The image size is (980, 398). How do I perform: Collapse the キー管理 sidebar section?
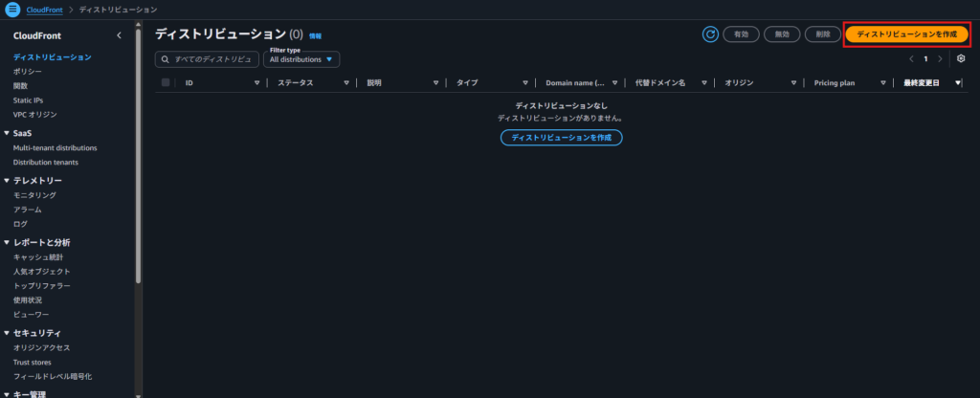tap(7, 393)
